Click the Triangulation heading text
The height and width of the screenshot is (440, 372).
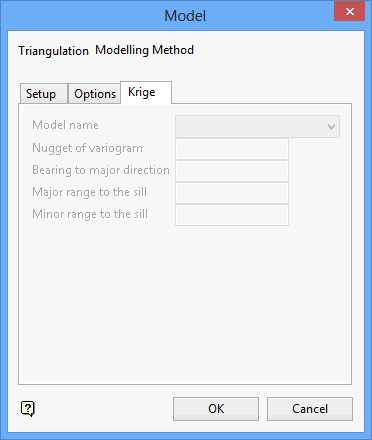(54, 51)
